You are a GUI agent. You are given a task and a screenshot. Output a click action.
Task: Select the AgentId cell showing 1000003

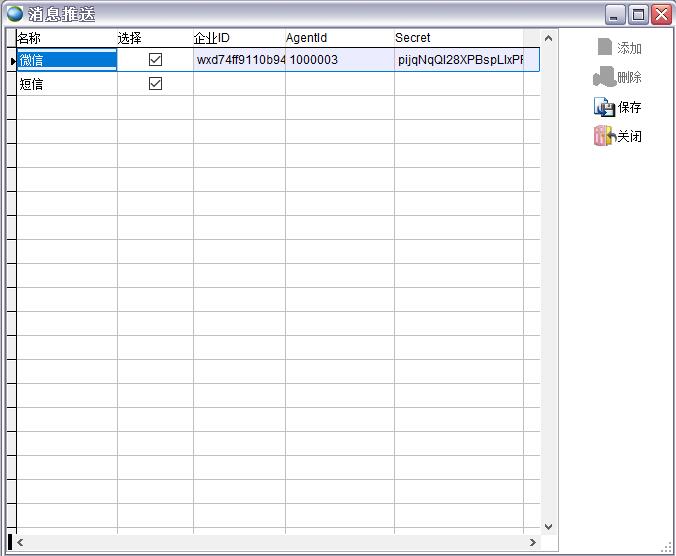pyautogui.click(x=339, y=60)
